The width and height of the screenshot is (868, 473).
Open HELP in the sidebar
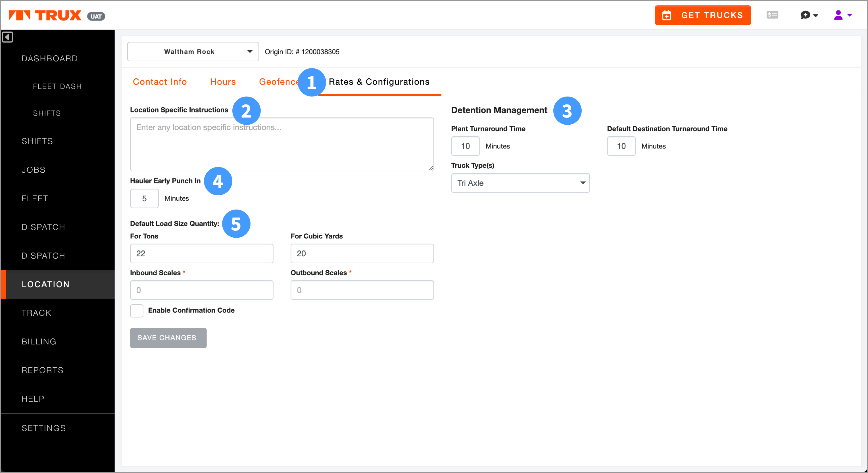(33, 399)
